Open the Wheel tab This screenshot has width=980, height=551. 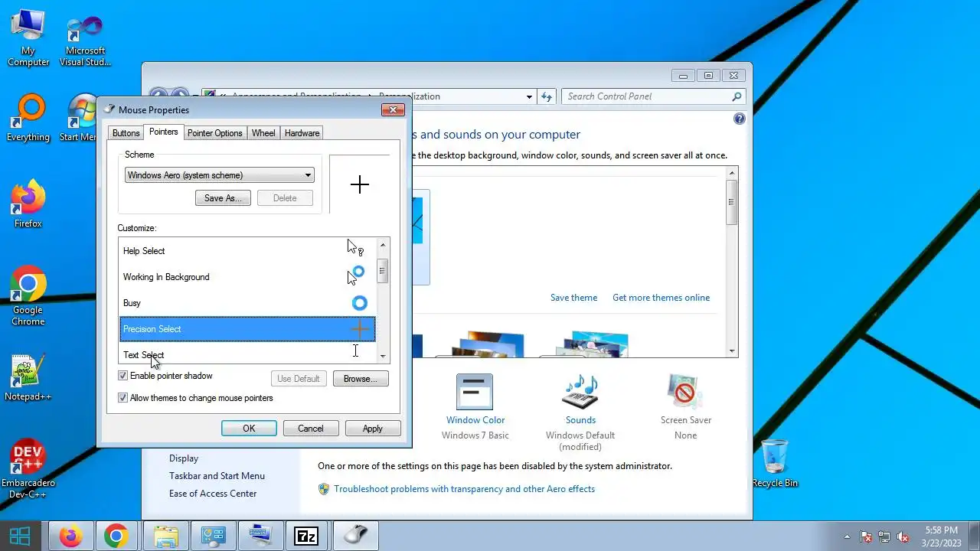[263, 133]
